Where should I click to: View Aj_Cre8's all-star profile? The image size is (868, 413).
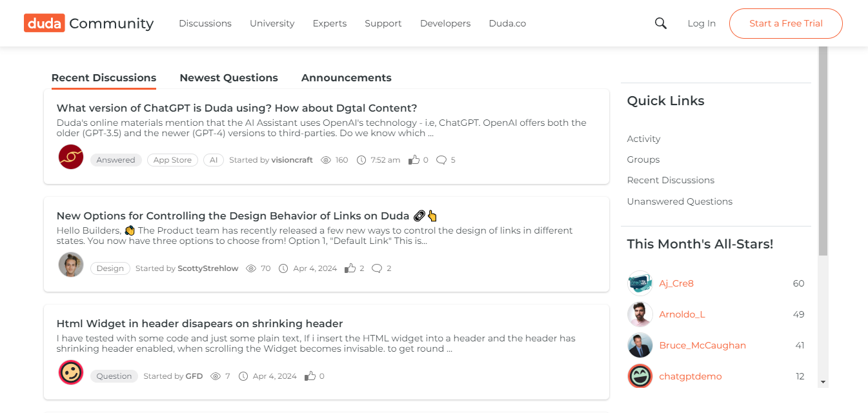[676, 283]
